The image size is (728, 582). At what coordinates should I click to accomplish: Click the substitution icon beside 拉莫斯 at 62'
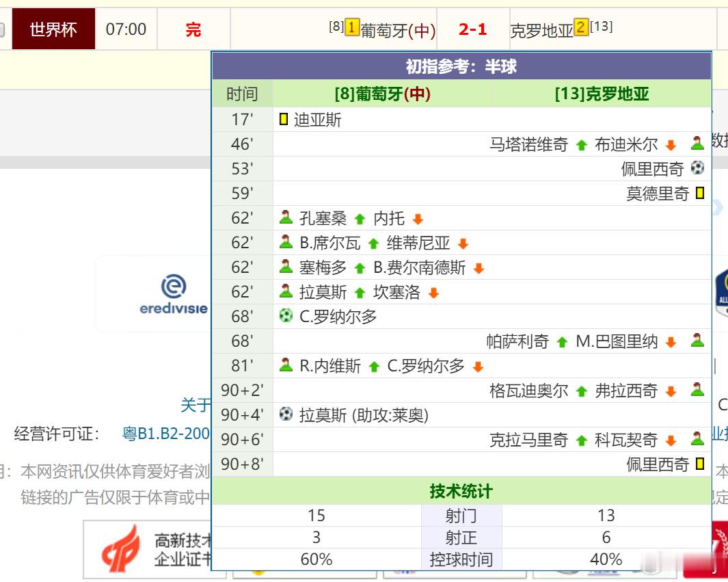click(x=286, y=291)
